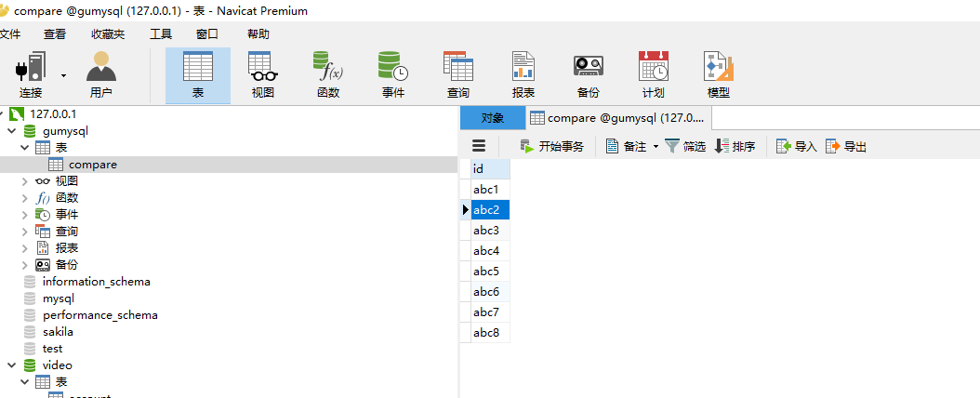Viewport: 980px width, 398px height.
Task: Open the 查看 menu
Action: pos(54,34)
